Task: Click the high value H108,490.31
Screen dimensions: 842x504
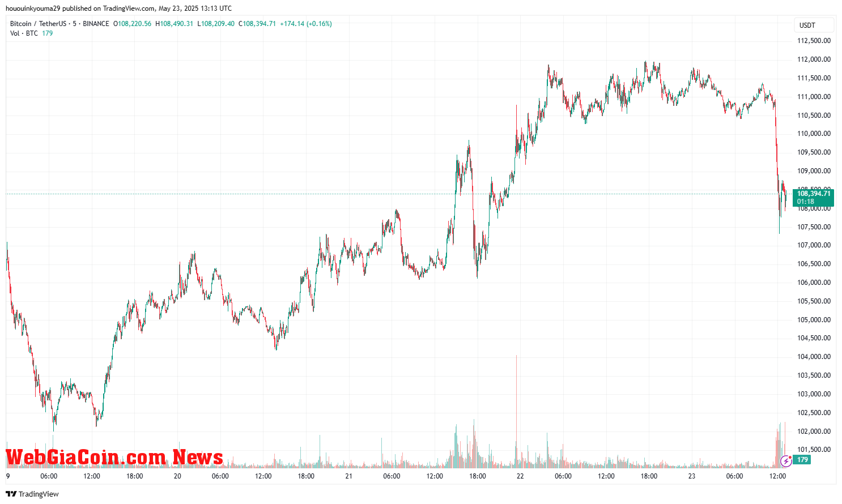Action: point(175,24)
